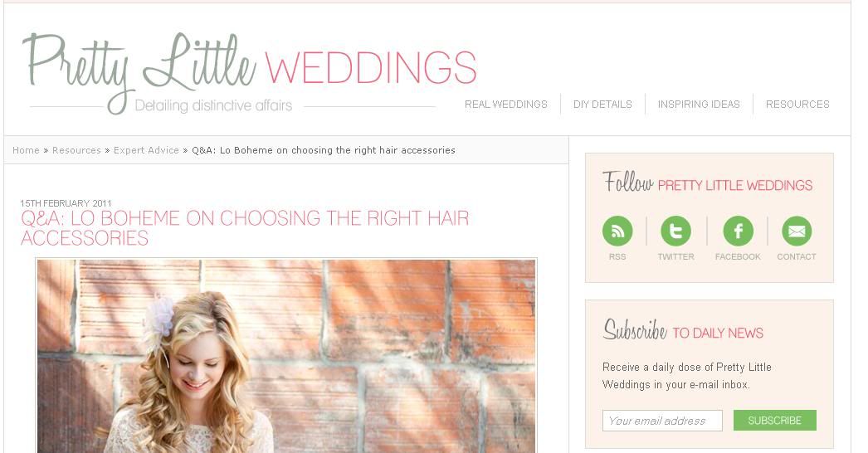Click the green Twitter icon
The image size is (868, 453).
tap(676, 231)
